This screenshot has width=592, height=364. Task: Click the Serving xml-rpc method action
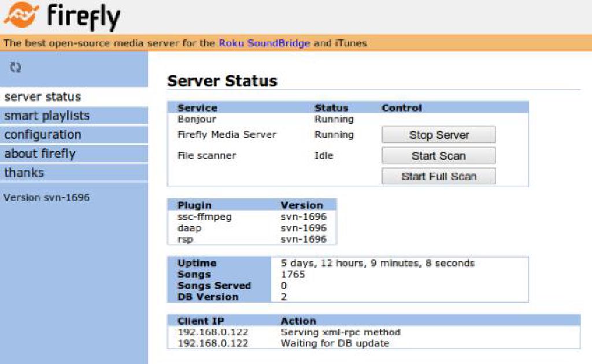[341, 332]
